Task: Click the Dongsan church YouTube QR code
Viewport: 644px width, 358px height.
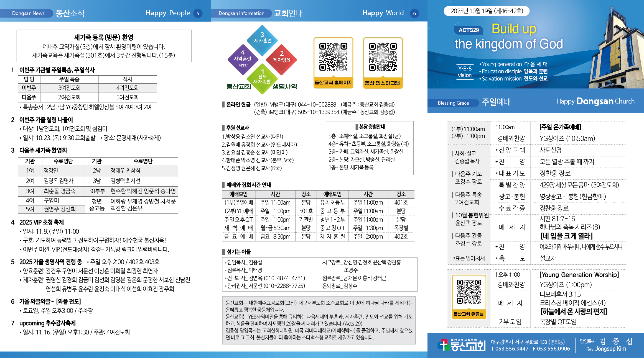Action: 469,292
